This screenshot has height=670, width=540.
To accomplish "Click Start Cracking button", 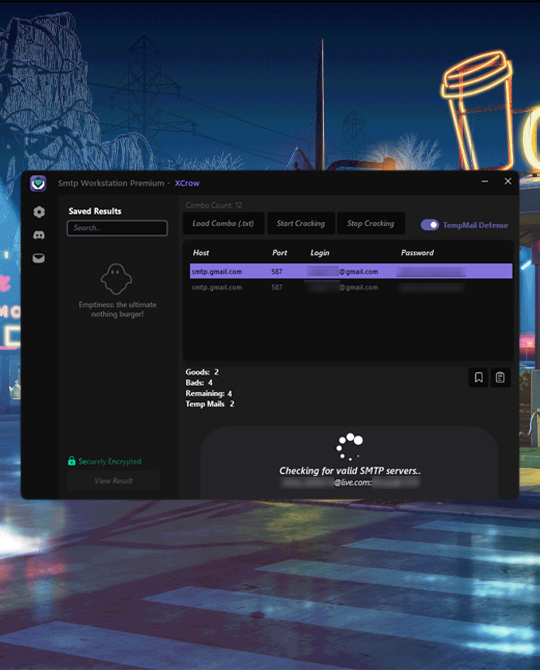I will (x=301, y=223).
